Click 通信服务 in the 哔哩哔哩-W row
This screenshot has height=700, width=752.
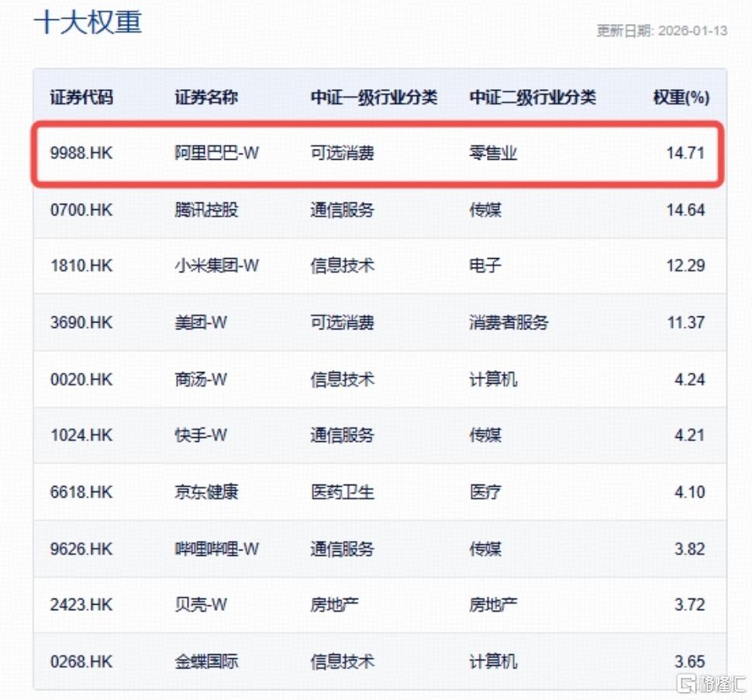click(x=342, y=549)
